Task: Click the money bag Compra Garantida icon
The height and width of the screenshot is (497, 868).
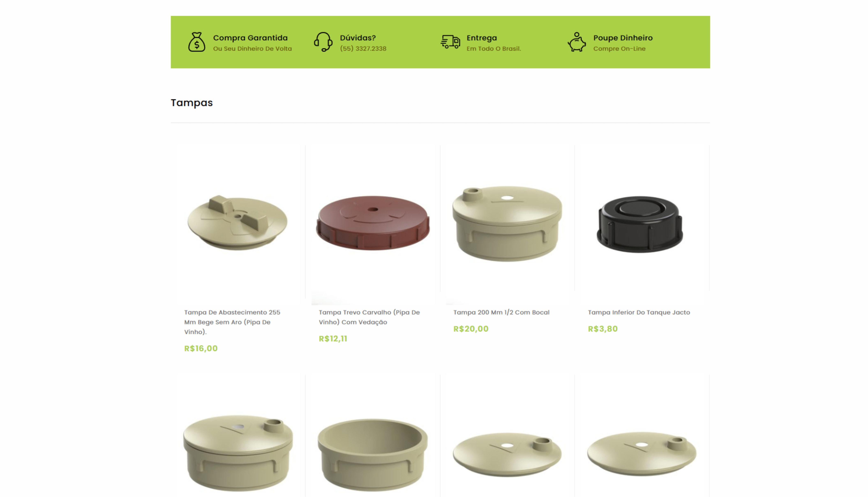Action: [x=197, y=42]
